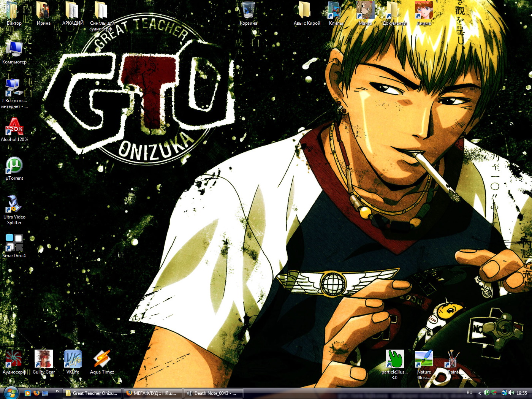Open the Клипы shortcut
The image size is (532, 399).
click(x=336, y=13)
